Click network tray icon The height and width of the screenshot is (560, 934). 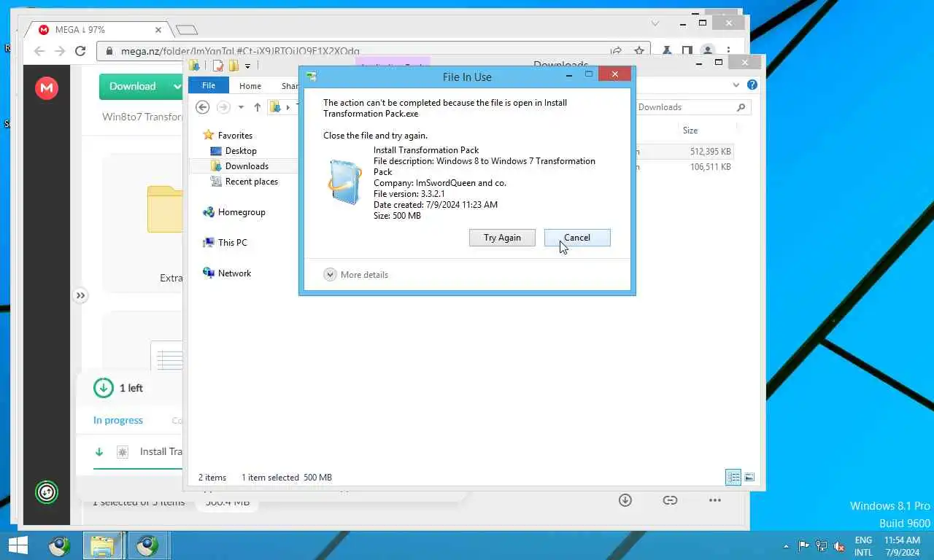coord(822,545)
